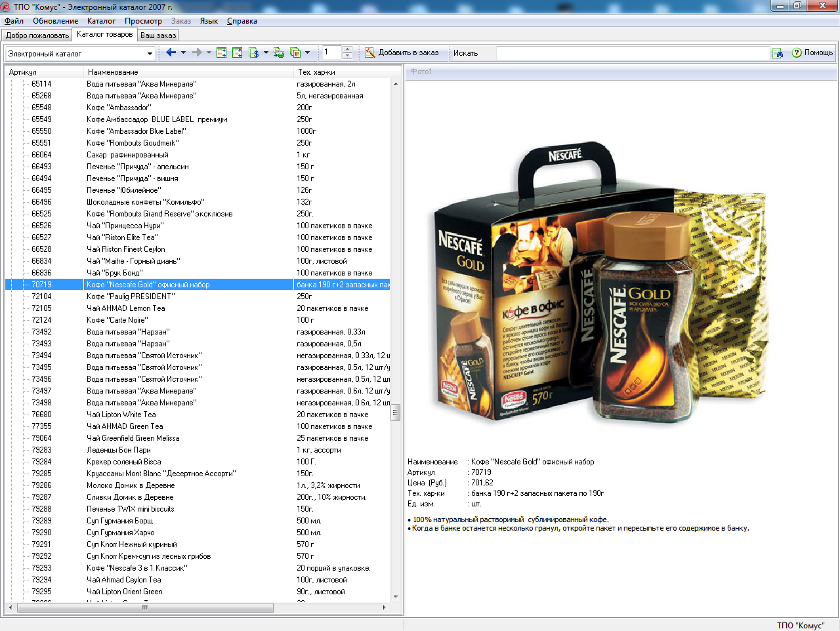Sort by the 'Тех. хар-ки' column header
The image size is (840, 631).
tap(348, 72)
